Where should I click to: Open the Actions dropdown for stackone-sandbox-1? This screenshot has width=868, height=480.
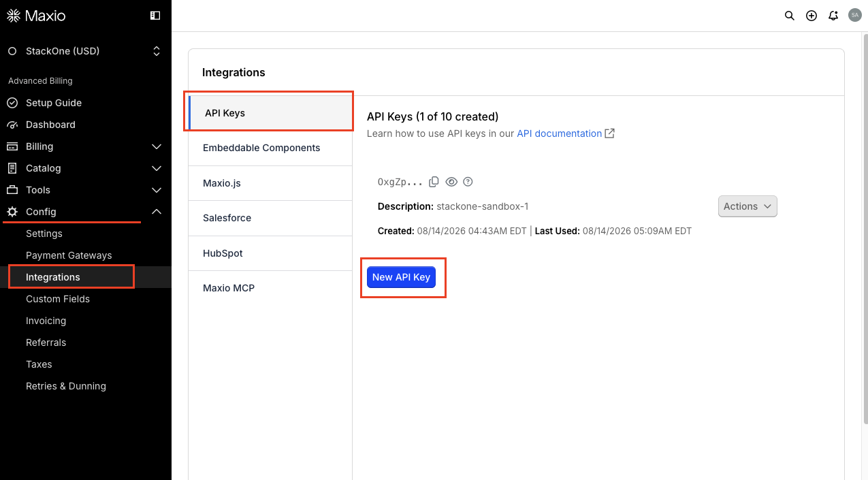[748, 206]
